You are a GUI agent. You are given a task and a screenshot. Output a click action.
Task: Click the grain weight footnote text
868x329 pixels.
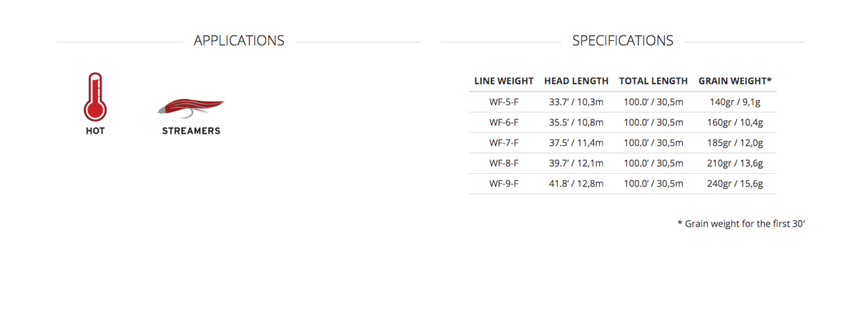tap(741, 224)
